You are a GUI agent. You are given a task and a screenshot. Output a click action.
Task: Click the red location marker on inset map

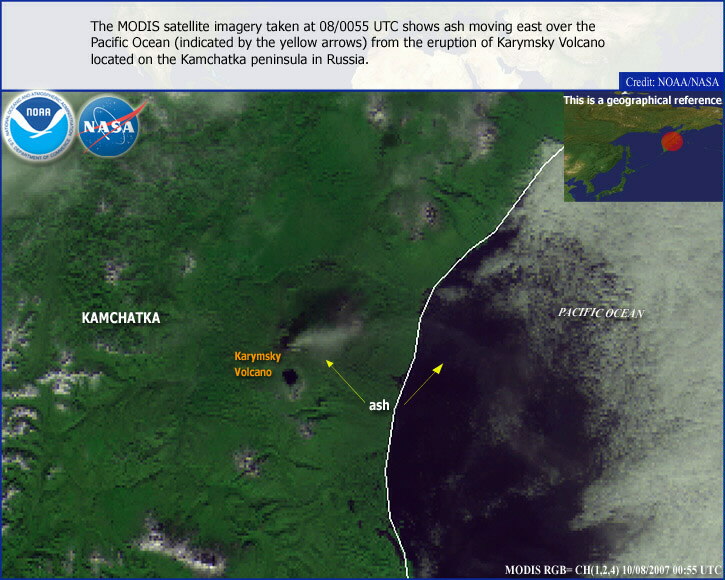coord(672,141)
